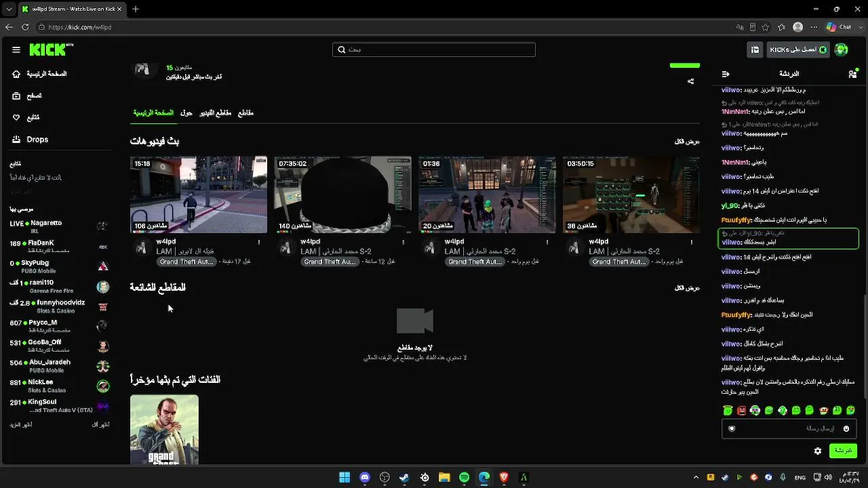Select the w4lpd Stream browser tab
The image size is (868, 488).
click(x=72, y=9)
